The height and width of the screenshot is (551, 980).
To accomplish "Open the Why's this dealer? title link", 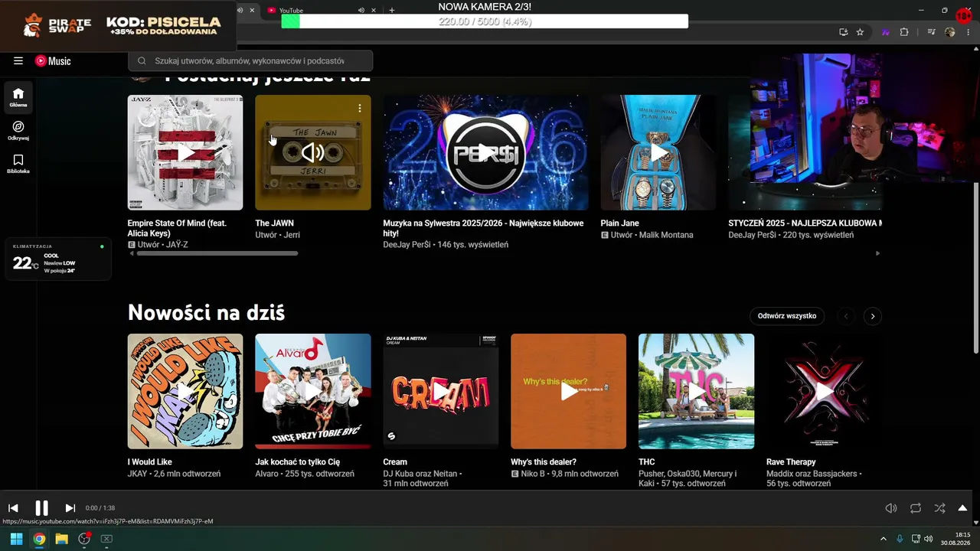I will click(544, 462).
